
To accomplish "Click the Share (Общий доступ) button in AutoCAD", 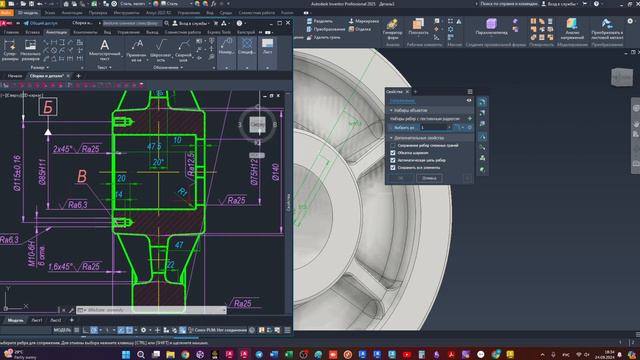I will (41, 23).
